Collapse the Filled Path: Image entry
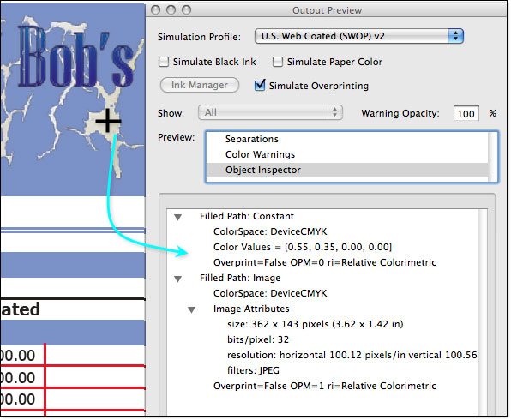 (178, 279)
